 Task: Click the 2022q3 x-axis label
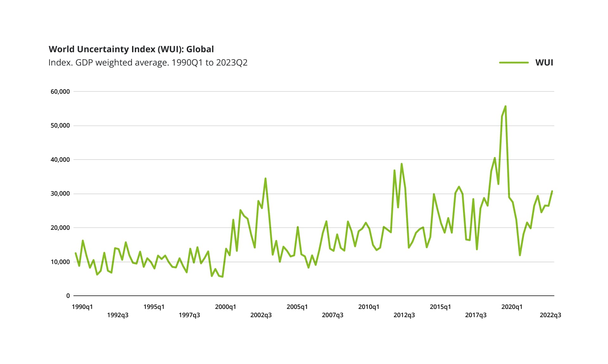(x=550, y=315)
